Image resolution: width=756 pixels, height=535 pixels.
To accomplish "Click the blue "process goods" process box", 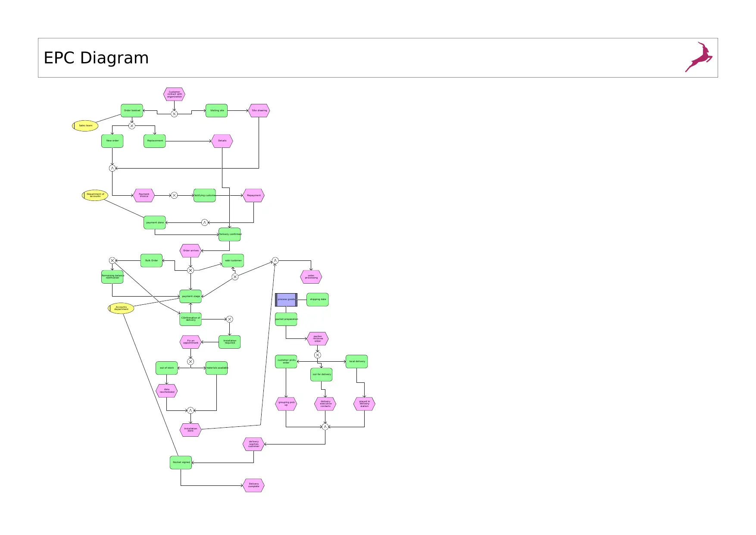I will coord(286,300).
